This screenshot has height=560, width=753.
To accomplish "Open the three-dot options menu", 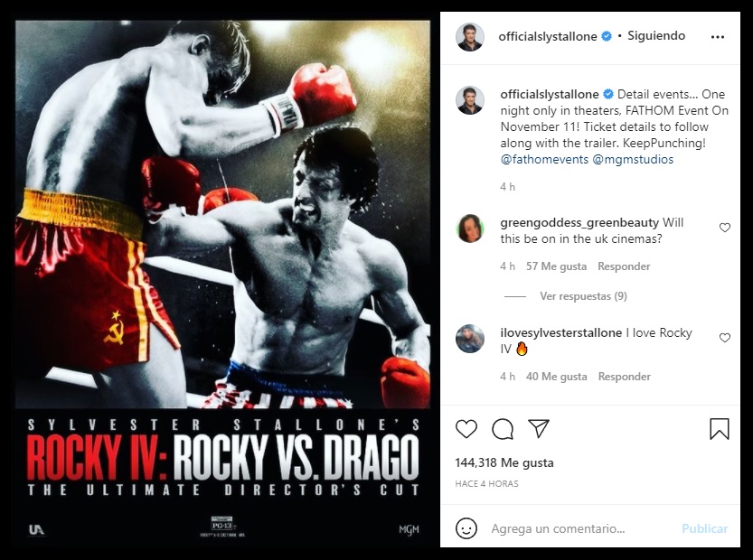I will pos(718,37).
